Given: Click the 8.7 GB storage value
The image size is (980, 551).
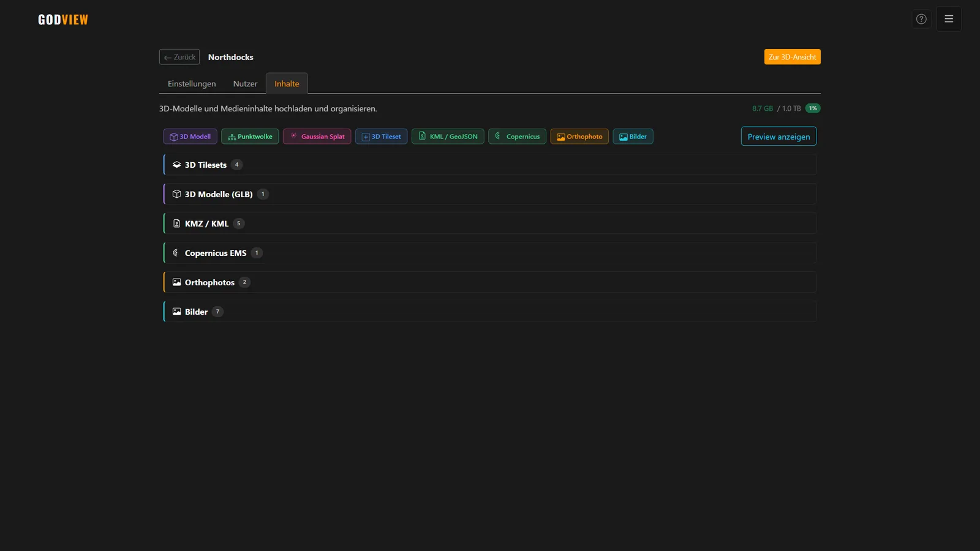Looking at the screenshot, I should (x=763, y=108).
